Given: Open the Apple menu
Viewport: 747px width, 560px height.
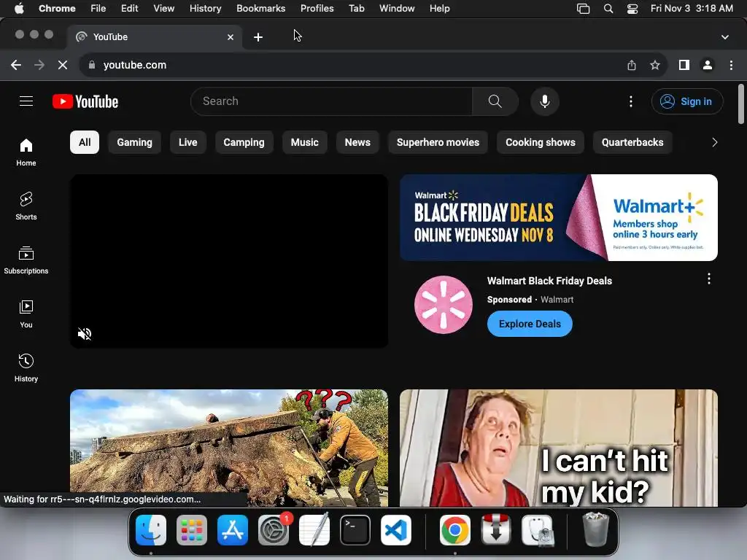Looking at the screenshot, I should [x=19, y=9].
